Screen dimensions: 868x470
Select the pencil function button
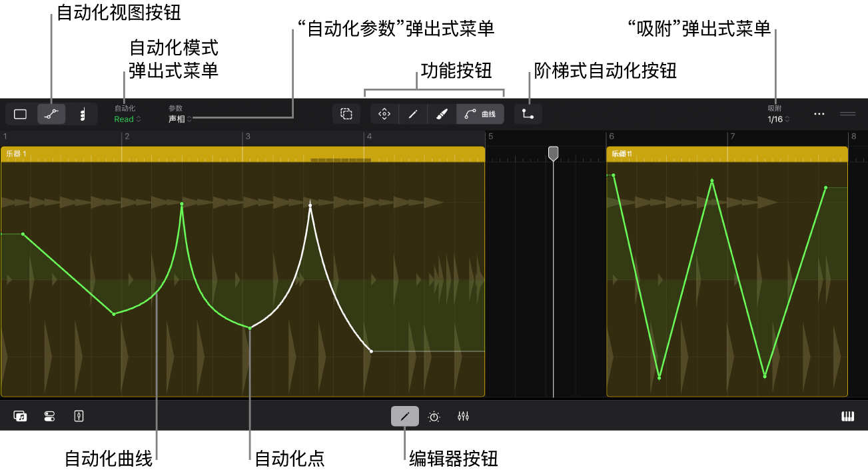pos(413,114)
